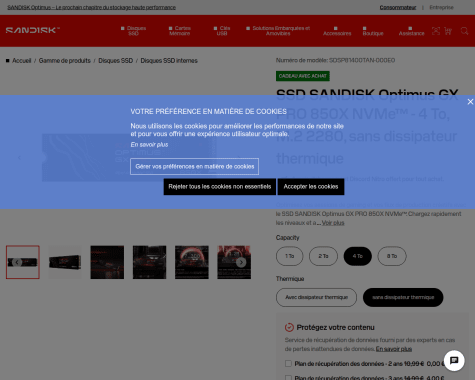Select Avec dissipateur thermique option

[x=316, y=297]
